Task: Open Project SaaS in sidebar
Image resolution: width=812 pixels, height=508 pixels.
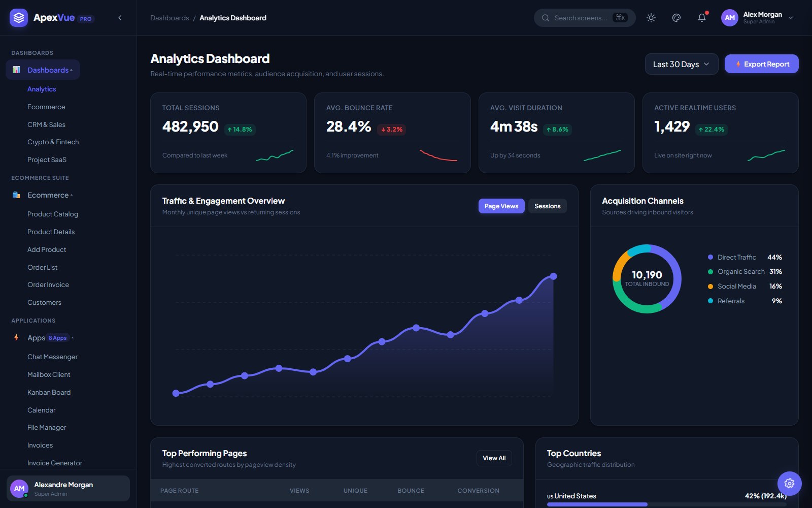Action: point(47,160)
